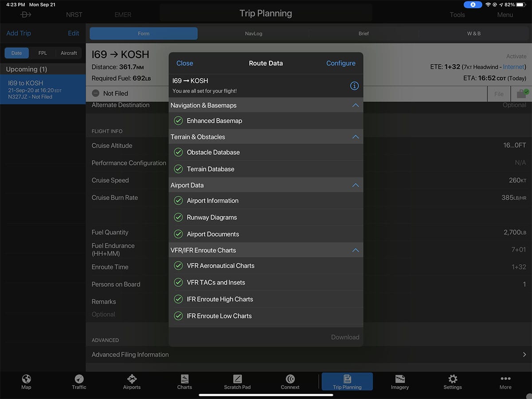Viewport: 532px width, 399px height.
Task: Sort trips by FPL
Action: point(43,53)
